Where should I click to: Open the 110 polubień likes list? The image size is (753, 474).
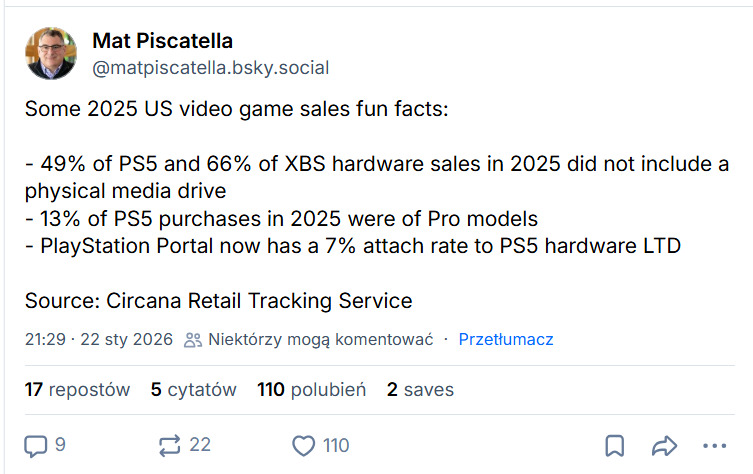pyautogui.click(x=311, y=390)
